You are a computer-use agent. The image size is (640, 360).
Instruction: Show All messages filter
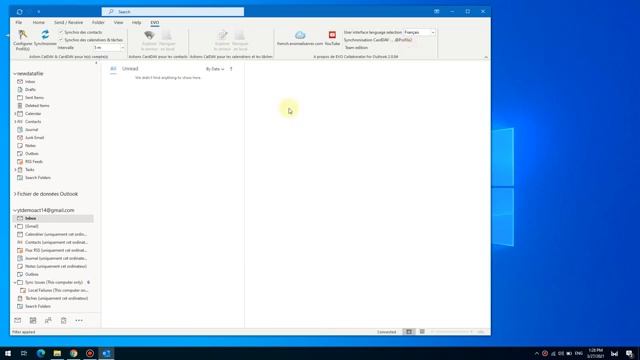(113, 69)
